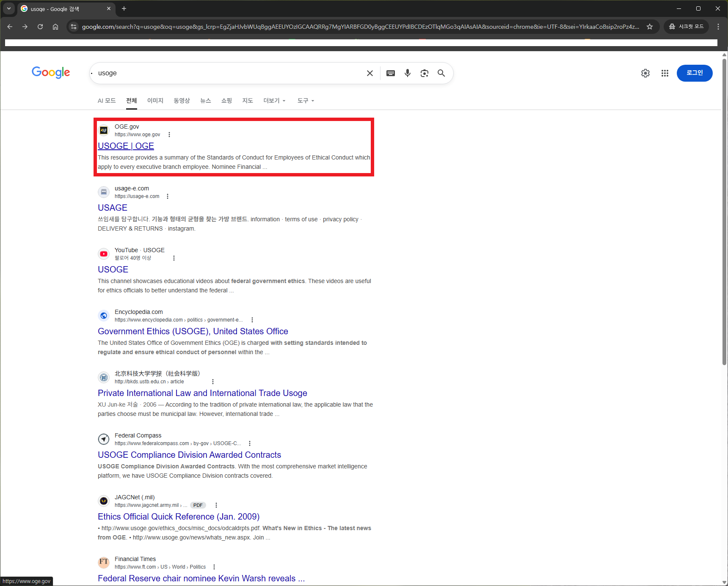Switch to the AI 모드 tab
The width and height of the screenshot is (728, 586).
pyautogui.click(x=107, y=101)
